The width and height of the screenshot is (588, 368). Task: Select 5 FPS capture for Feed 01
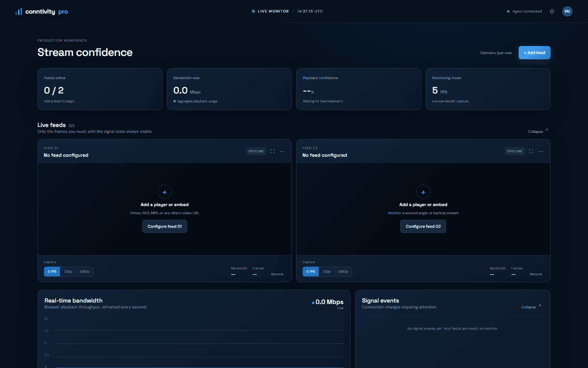pos(52,272)
